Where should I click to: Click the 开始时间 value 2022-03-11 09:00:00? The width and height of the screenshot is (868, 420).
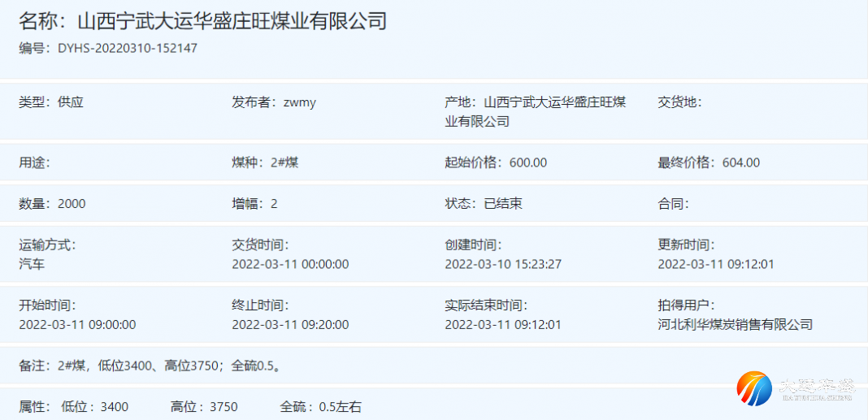[77, 325]
